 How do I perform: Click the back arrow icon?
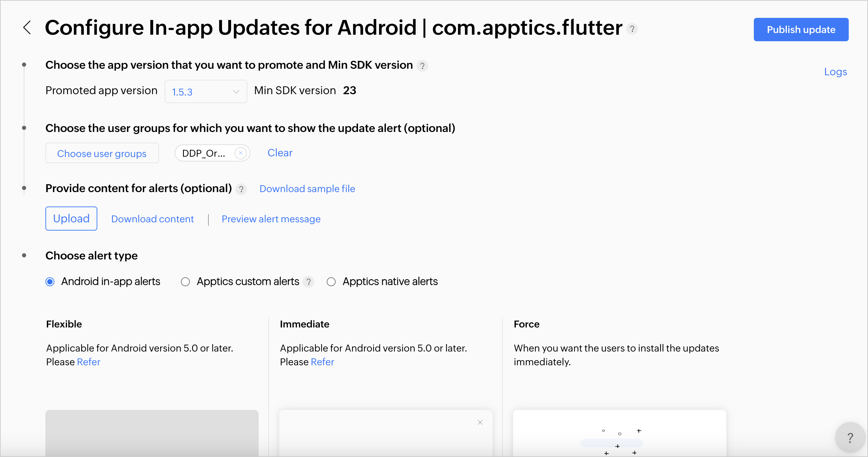(x=27, y=28)
